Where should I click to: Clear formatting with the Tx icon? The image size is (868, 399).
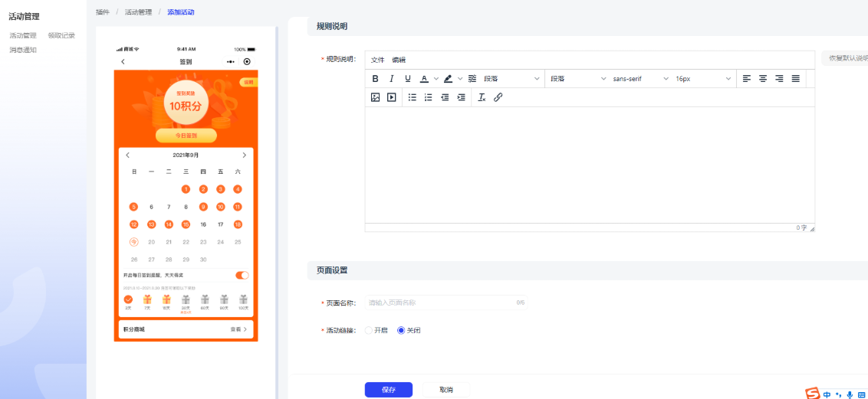(482, 97)
